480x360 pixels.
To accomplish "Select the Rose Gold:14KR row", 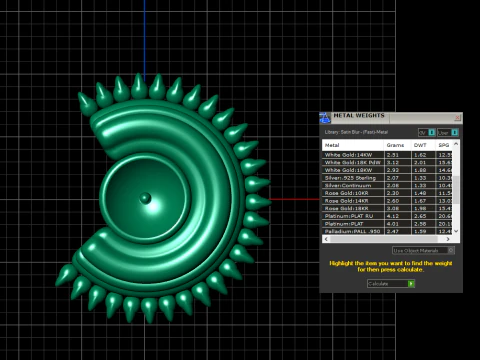I will [387, 201].
